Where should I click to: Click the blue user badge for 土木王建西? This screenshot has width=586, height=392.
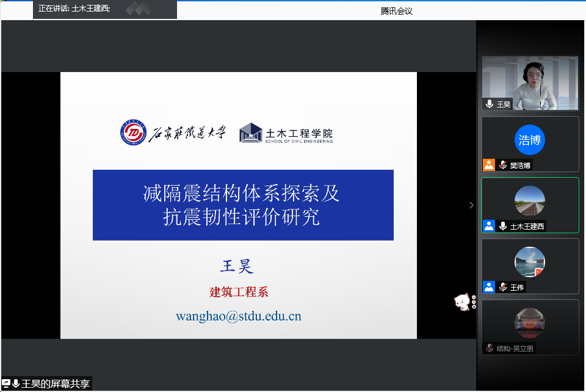tap(489, 226)
